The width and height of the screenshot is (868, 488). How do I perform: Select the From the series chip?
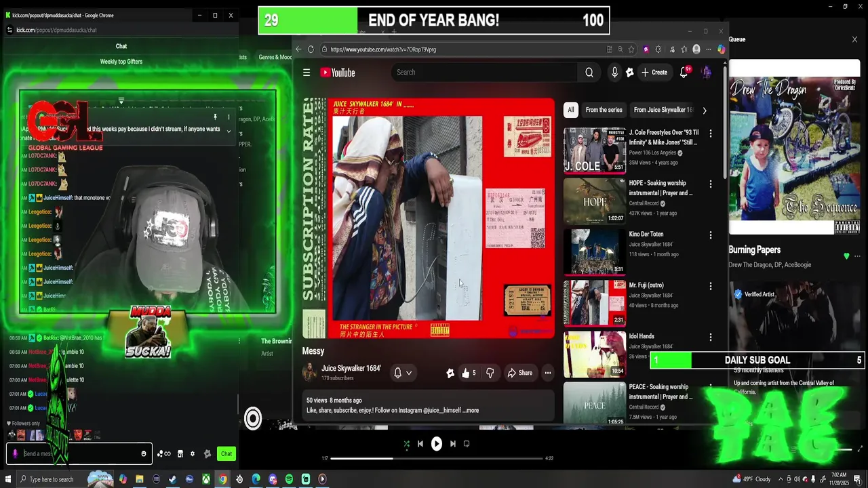click(x=604, y=110)
